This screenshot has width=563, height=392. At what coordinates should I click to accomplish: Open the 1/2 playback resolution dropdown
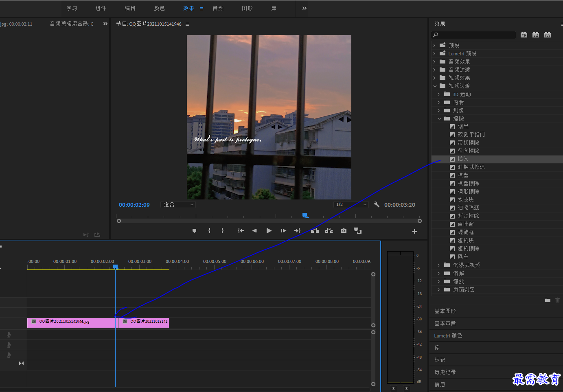351,204
